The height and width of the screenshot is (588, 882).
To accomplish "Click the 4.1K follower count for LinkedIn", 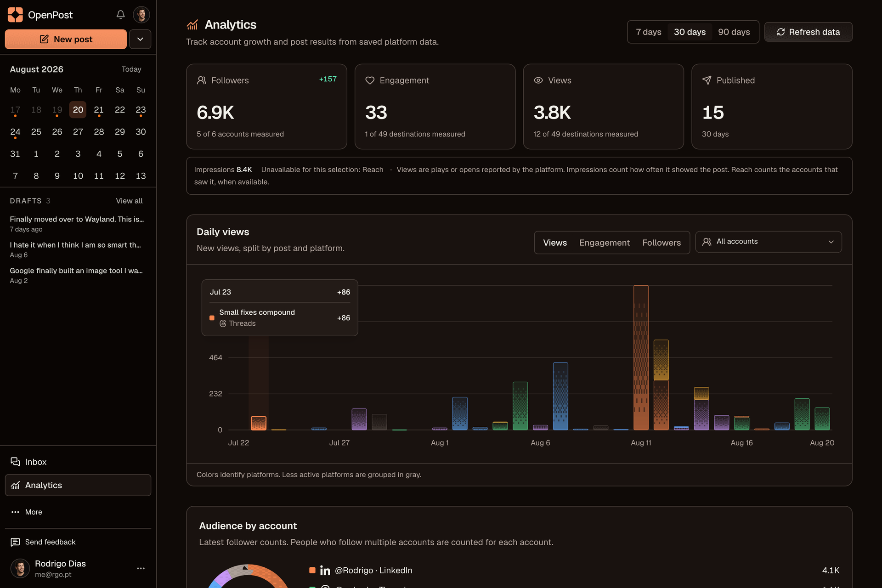I will 831,570.
